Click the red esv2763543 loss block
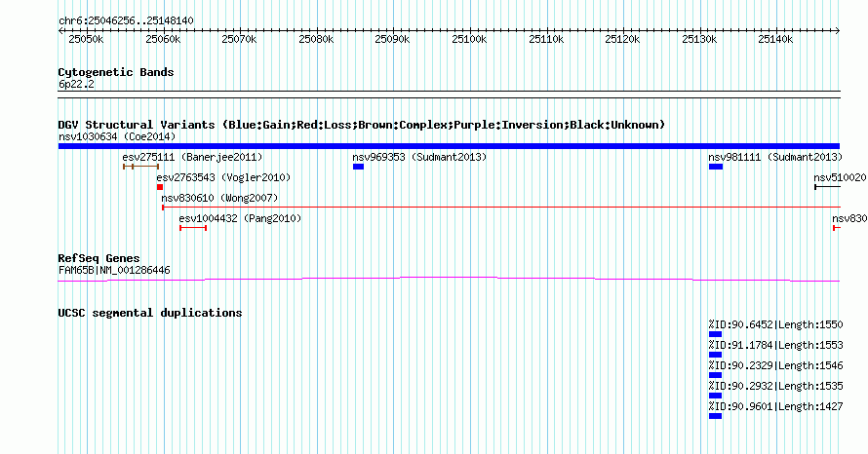 pyautogui.click(x=160, y=187)
